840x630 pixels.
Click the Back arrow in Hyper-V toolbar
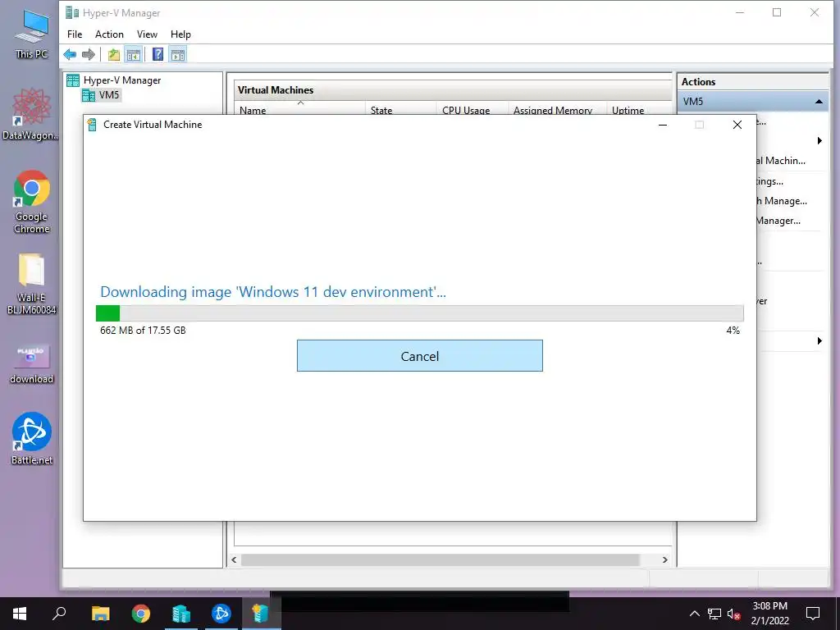[x=70, y=54]
